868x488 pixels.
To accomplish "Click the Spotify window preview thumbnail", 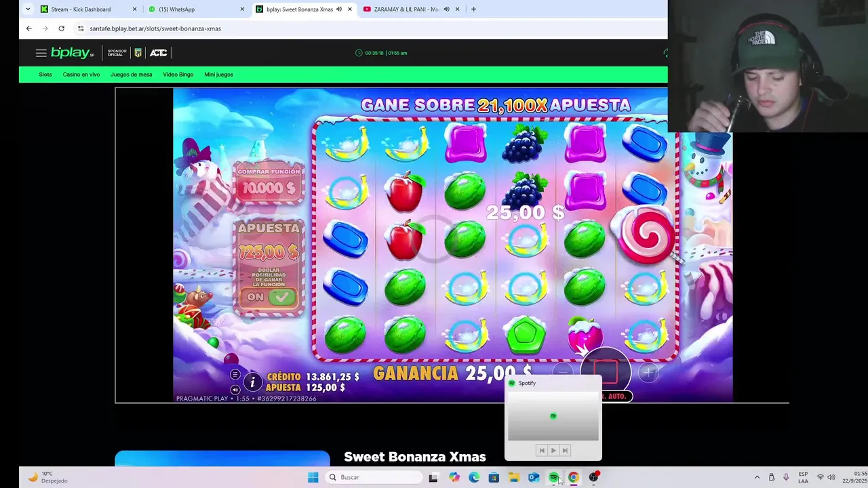I will [553, 415].
